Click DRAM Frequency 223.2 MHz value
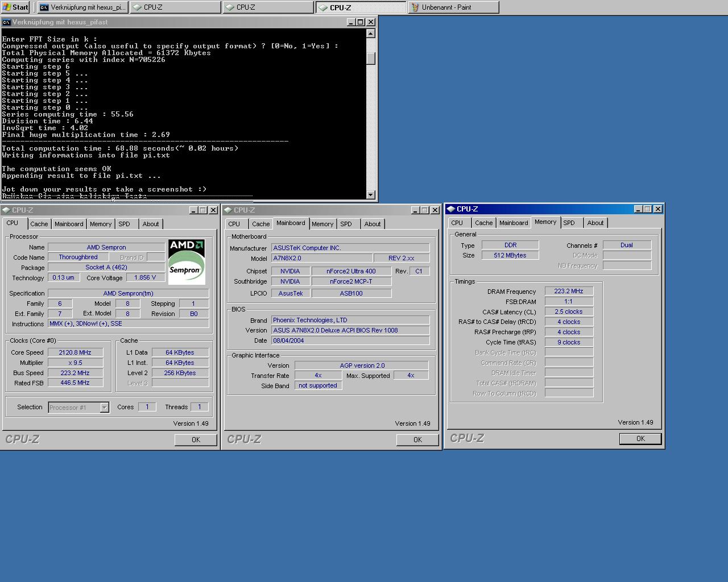728x582 pixels. [569, 291]
